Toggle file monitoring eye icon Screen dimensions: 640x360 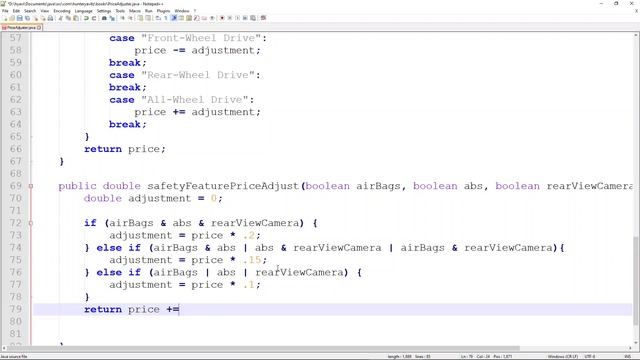212,18
